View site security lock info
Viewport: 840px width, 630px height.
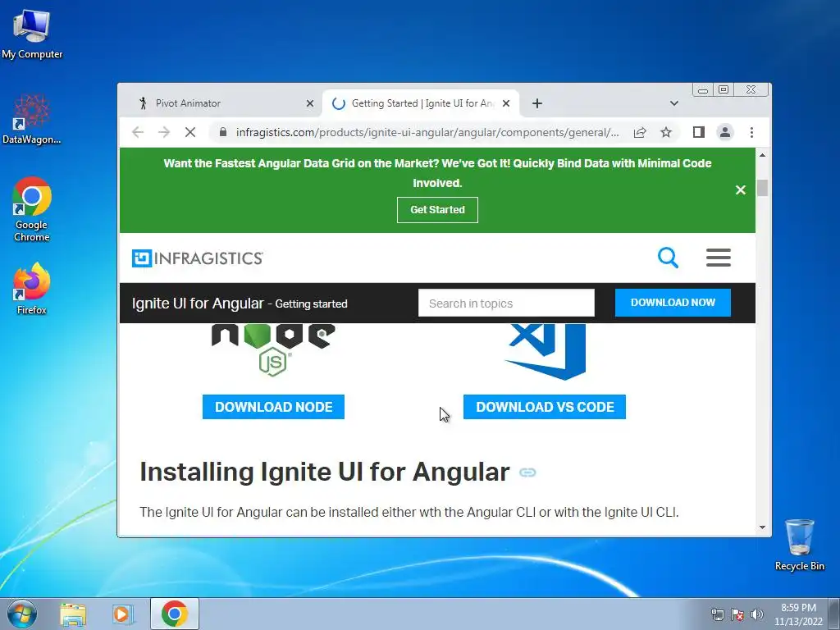(223, 132)
